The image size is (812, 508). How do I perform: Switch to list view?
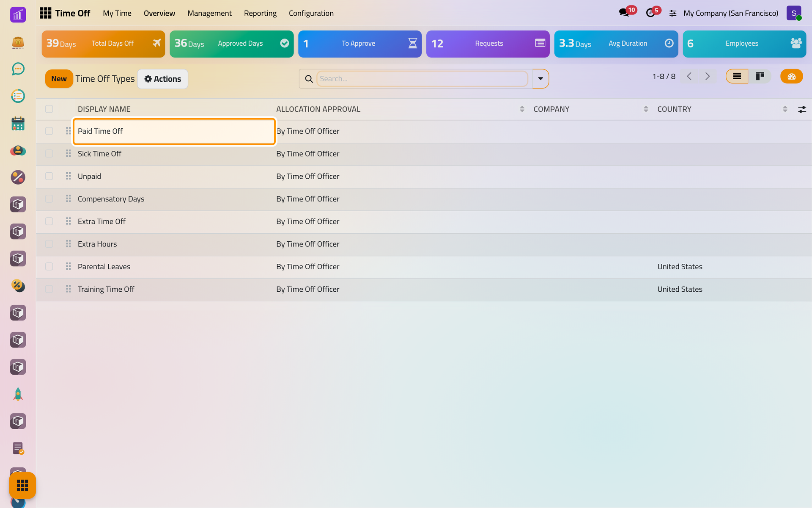click(737, 76)
